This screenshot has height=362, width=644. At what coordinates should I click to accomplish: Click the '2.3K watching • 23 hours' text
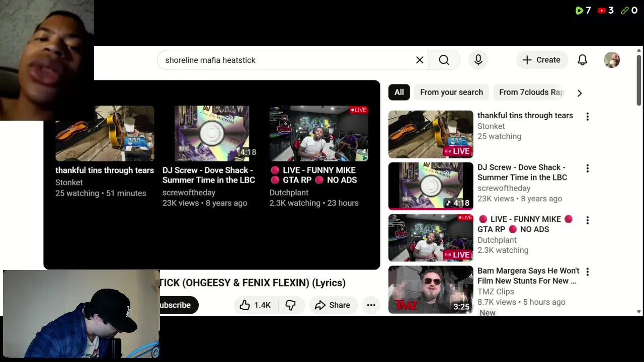pos(314,203)
